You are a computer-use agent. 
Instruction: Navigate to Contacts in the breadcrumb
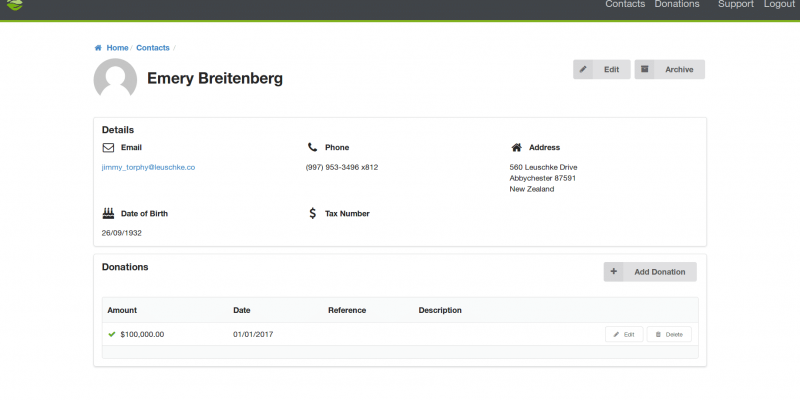coord(153,48)
